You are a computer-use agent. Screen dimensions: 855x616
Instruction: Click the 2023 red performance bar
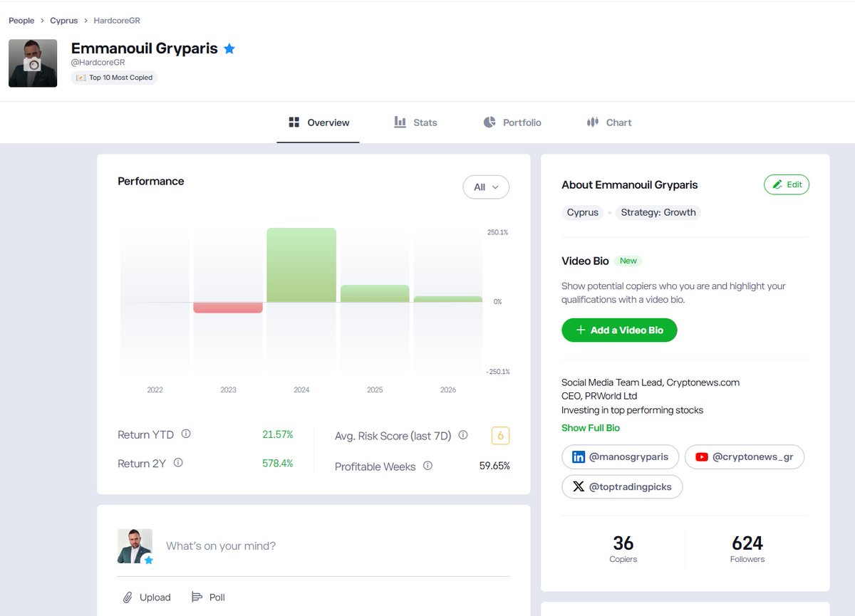[x=228, y=308]
